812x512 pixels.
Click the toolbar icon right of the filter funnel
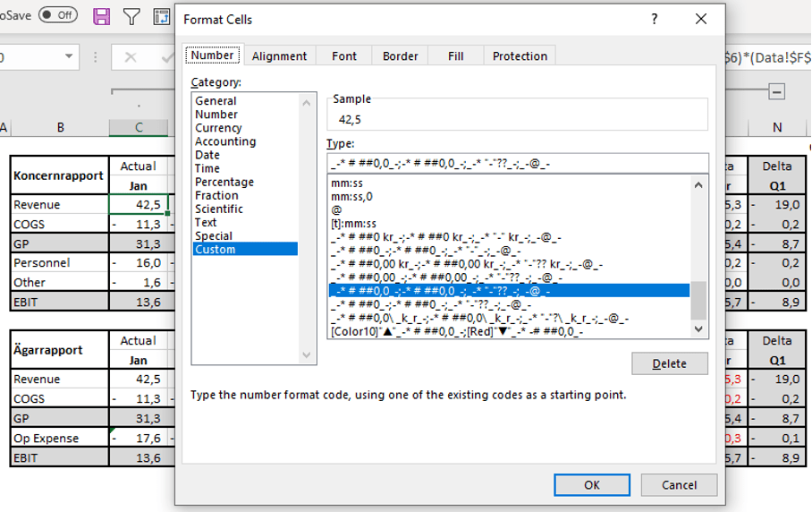[161, 16]
